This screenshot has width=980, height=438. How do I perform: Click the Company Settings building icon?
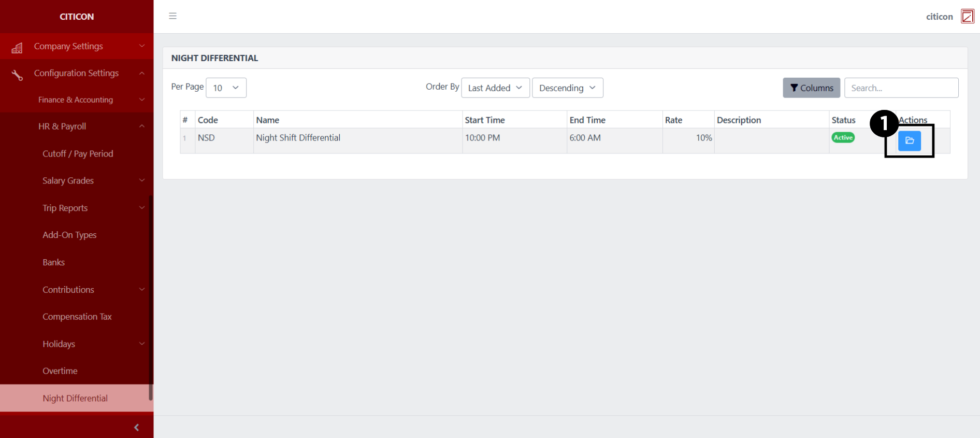pyautogui.click(x=17, y=48)
